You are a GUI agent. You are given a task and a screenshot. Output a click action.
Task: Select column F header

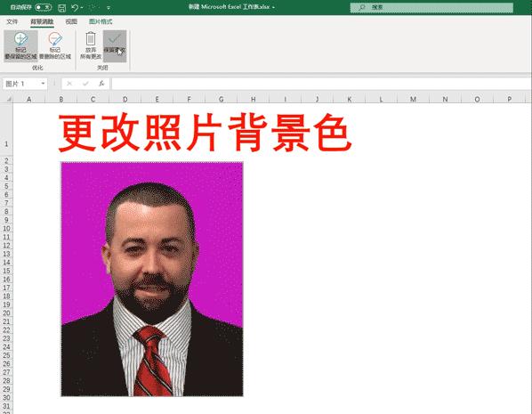tap(189, 99)
